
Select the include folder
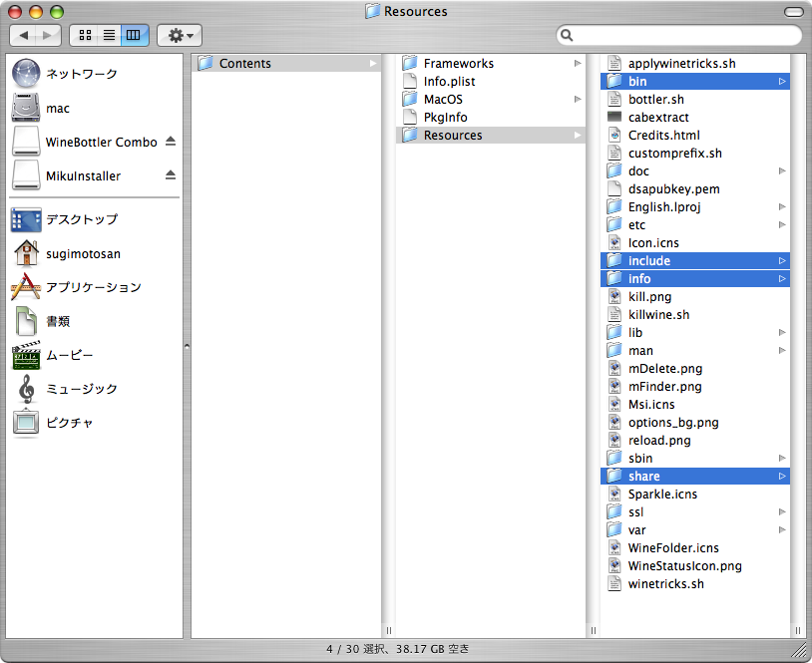pyautogui.click(x=695, y=261)
